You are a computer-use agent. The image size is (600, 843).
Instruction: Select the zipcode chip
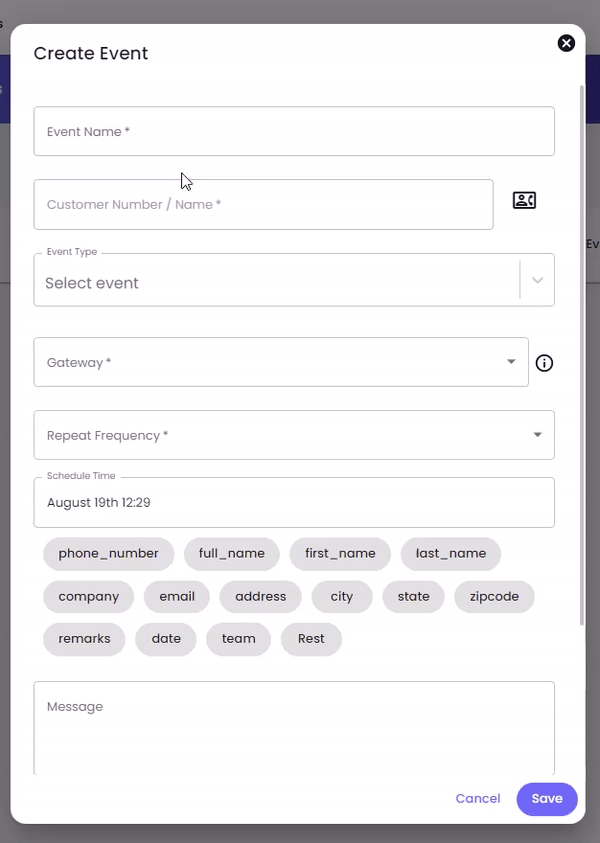point(494,597)
